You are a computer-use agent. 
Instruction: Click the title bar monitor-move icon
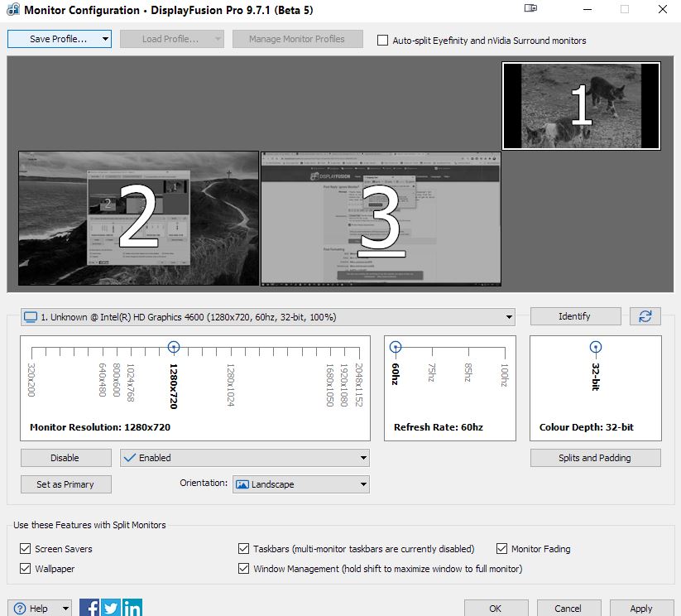click(x=530, y=9)
